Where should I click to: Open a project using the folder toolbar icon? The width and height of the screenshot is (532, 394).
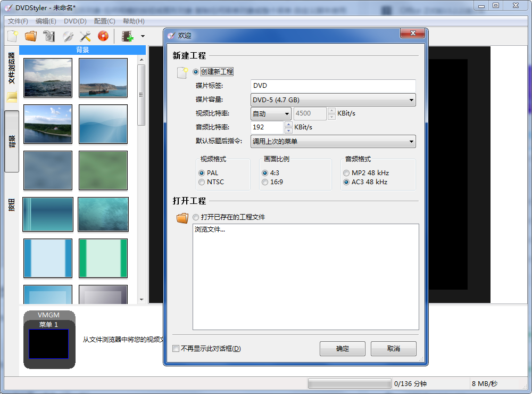30,36
